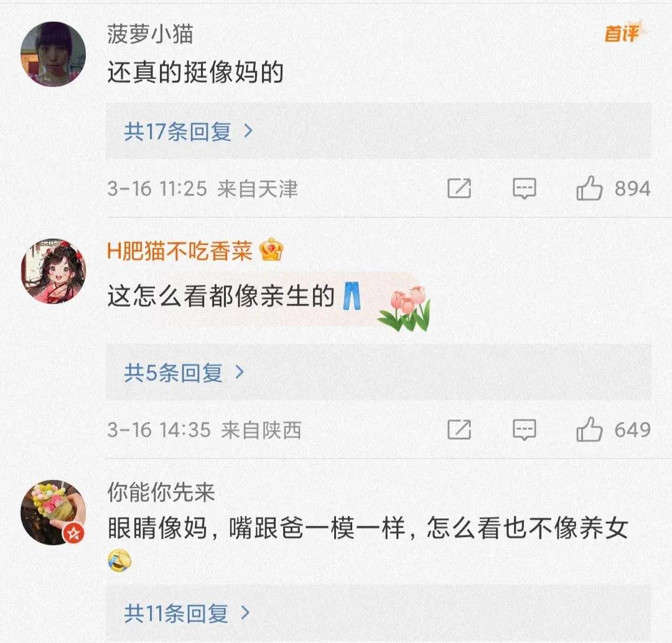Expand 共11条回复 replies
Screen dimensions: 672x643
(x=187, y=613)
